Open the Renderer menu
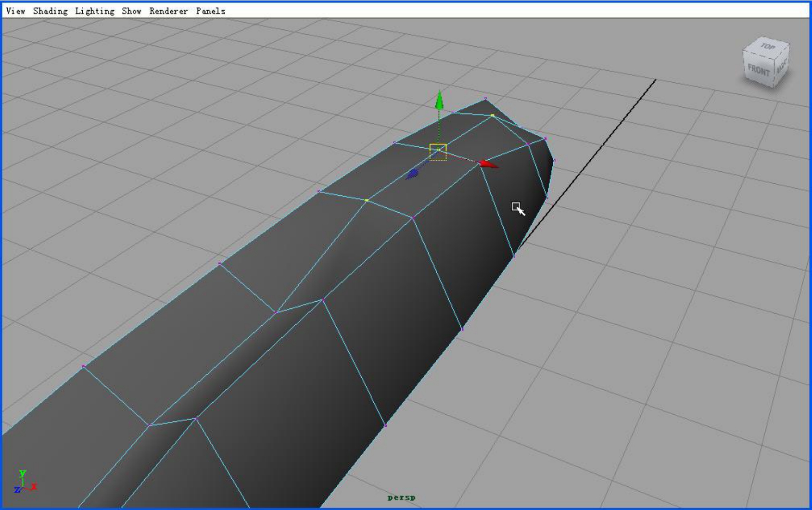 click(168, 11)
